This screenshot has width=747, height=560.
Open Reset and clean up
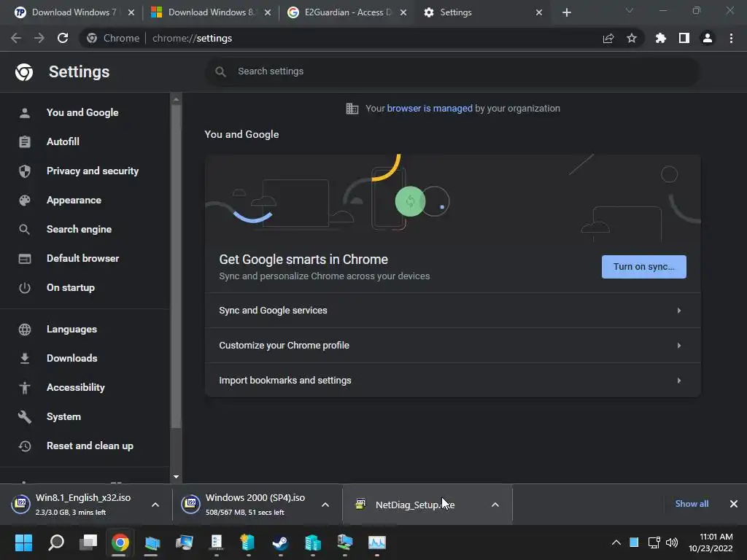[90, 446]
